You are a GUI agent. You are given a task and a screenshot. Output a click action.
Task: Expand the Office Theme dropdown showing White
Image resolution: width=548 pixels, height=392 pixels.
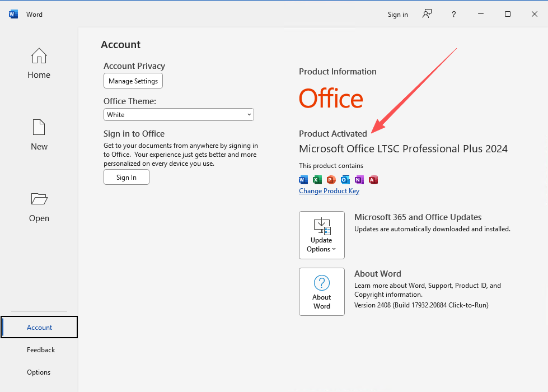179,115
